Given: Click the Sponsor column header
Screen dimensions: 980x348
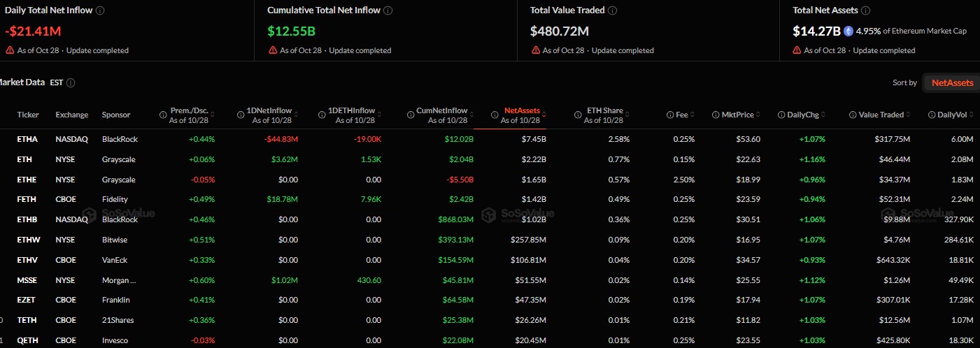Looking at the screenshot, I should pos(116,115).
